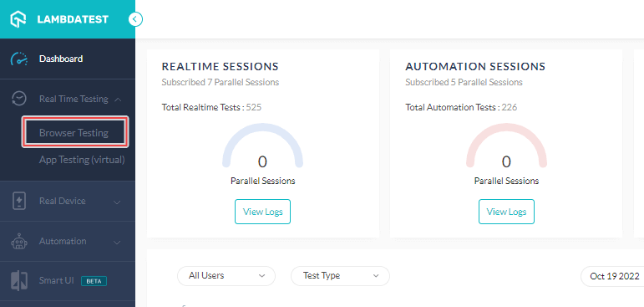View Logs for Automation Sessions
The width and height of the screenshot is (644, 307).
click(x=506, y=212)
